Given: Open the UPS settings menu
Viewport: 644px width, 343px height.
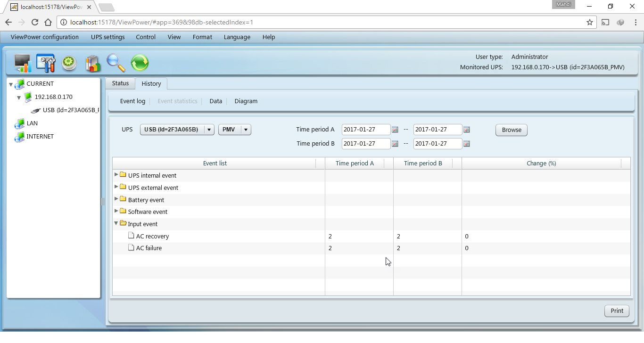Looking at the screenshot, I should point(107,37).
